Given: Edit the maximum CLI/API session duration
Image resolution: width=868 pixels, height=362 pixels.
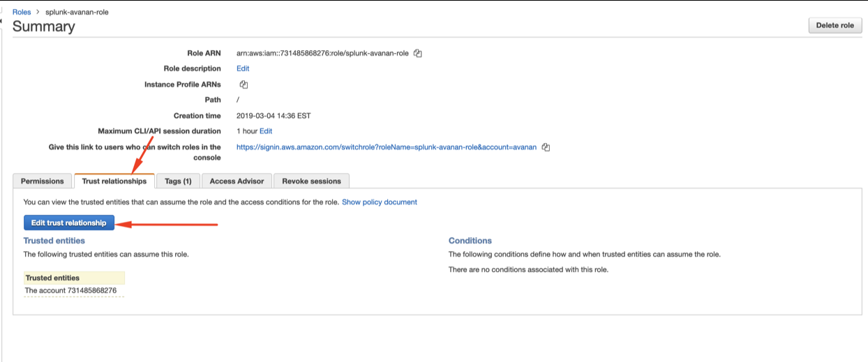Looking at the screenshot, I should [x=266, y=131].
